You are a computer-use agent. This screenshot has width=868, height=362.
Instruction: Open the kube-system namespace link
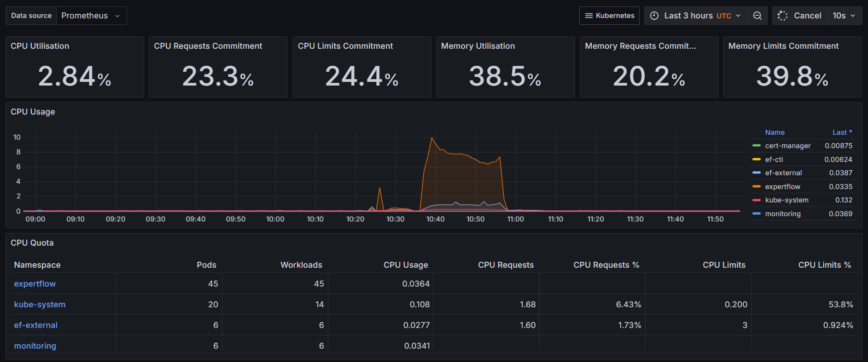40,305
